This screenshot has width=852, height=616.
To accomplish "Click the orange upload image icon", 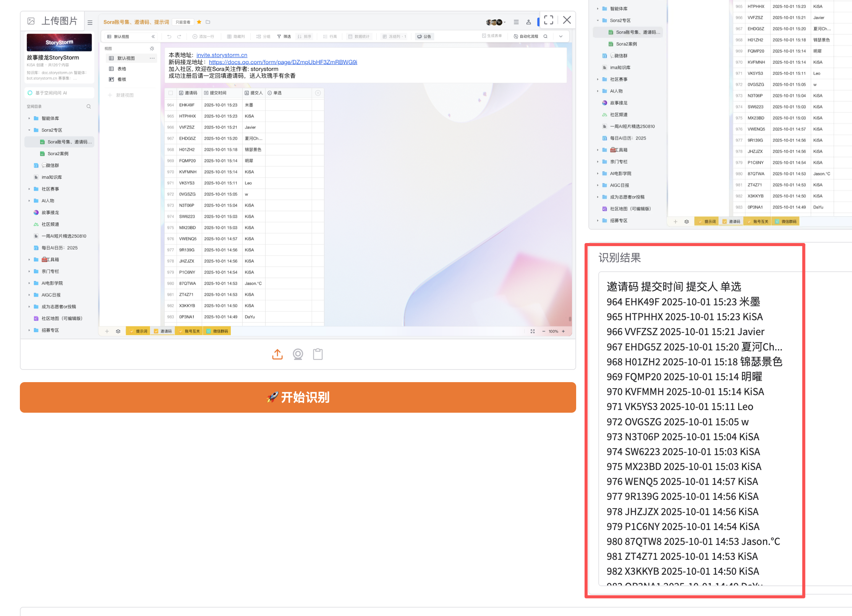I will point(277,354).
